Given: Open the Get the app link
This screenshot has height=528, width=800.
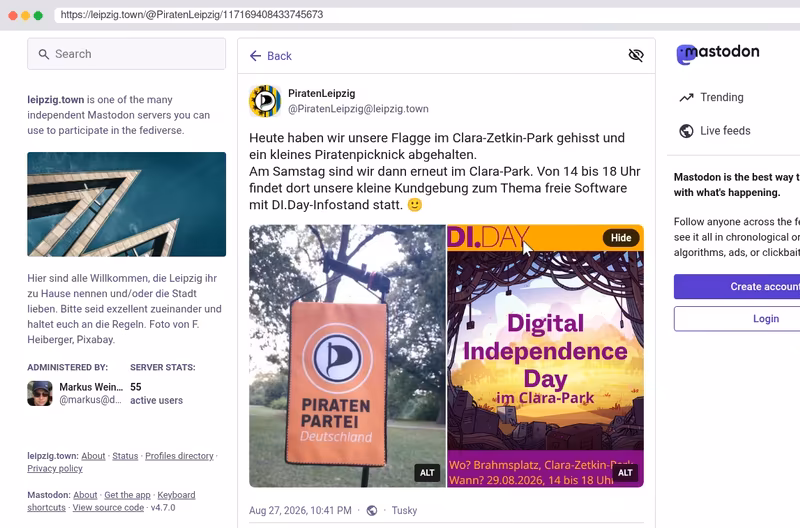Looking at the screenshot, I should coord(127,495).
